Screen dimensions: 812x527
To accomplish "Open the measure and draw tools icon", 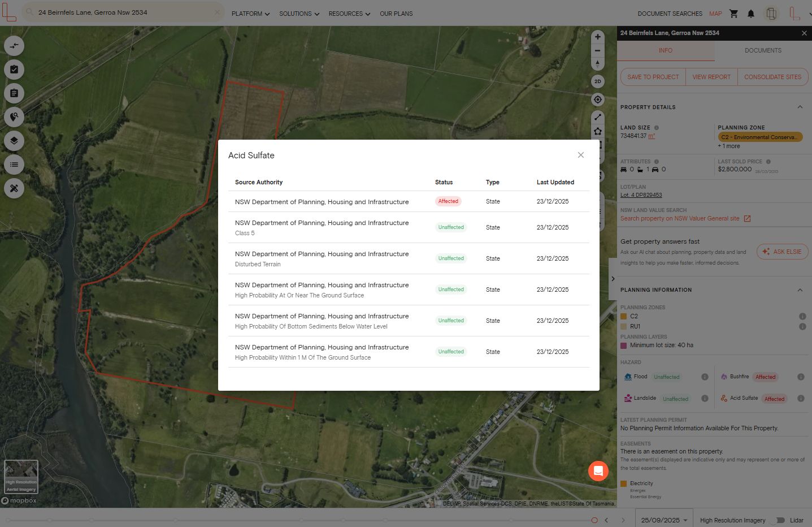I will 14,188.
